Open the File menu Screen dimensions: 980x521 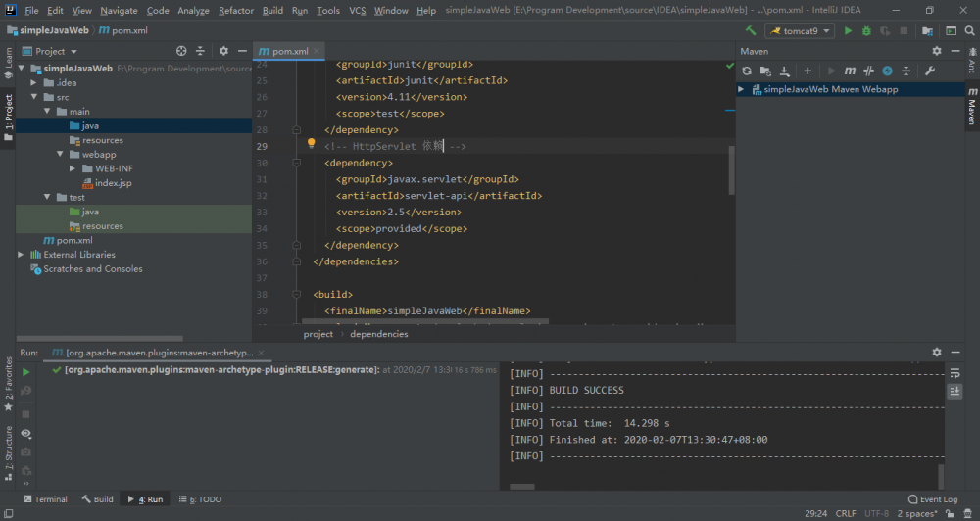pos(31,11)
